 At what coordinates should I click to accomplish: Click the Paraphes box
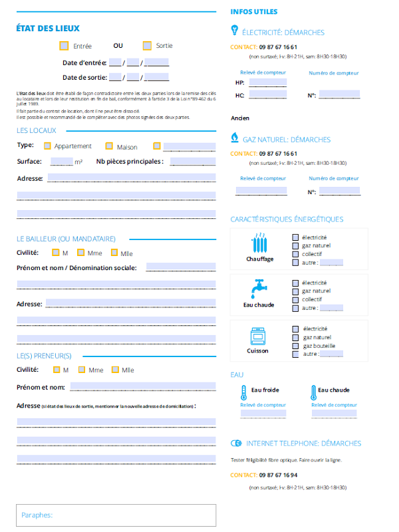(x=116, y=515)
